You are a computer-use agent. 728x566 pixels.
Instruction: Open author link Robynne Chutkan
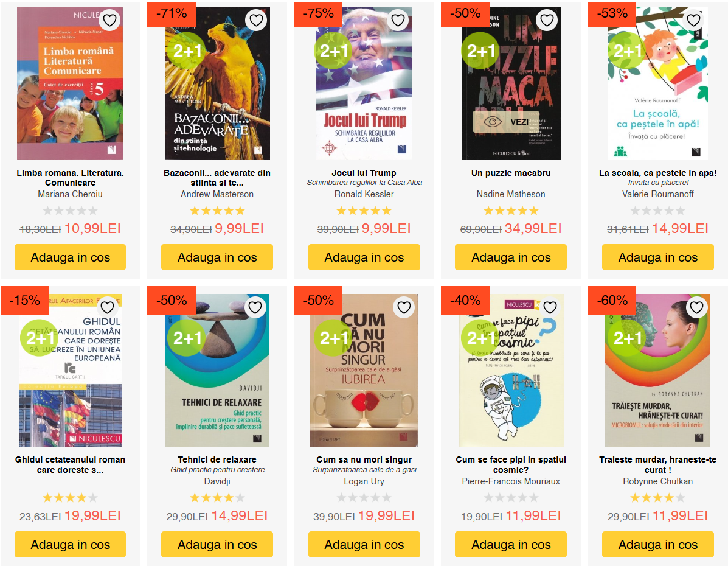(x=657, y=481)
